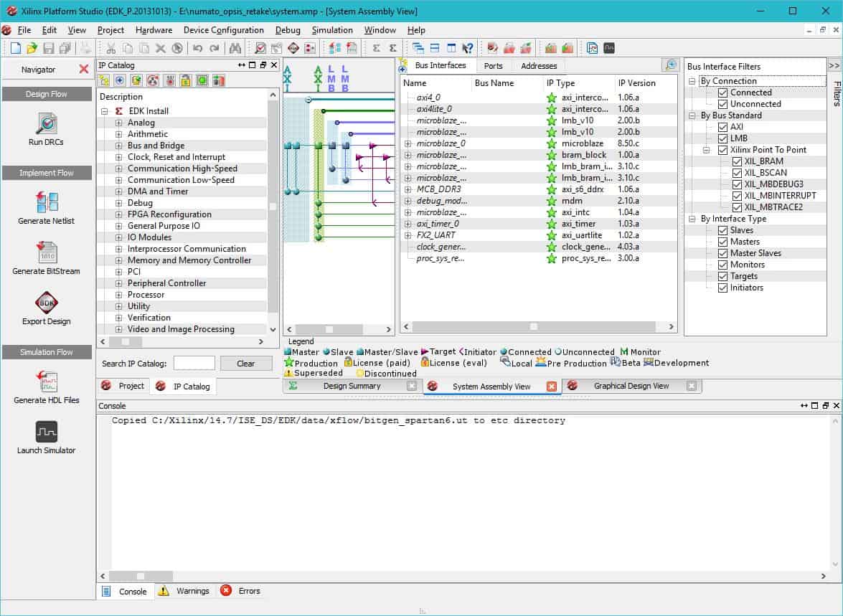Click the Run DRCs icon
The width and height of the screenshot is (843, 616).
coord(46,124)
